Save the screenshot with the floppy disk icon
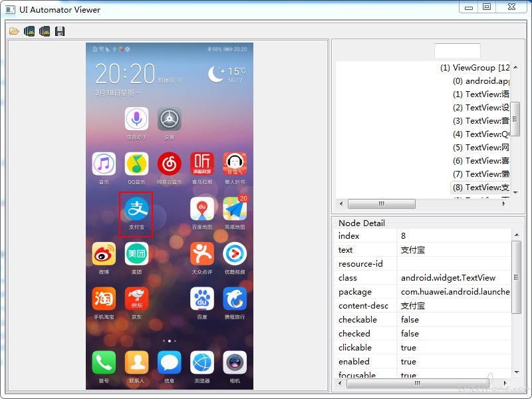532x399 pixels. point(60,31)
